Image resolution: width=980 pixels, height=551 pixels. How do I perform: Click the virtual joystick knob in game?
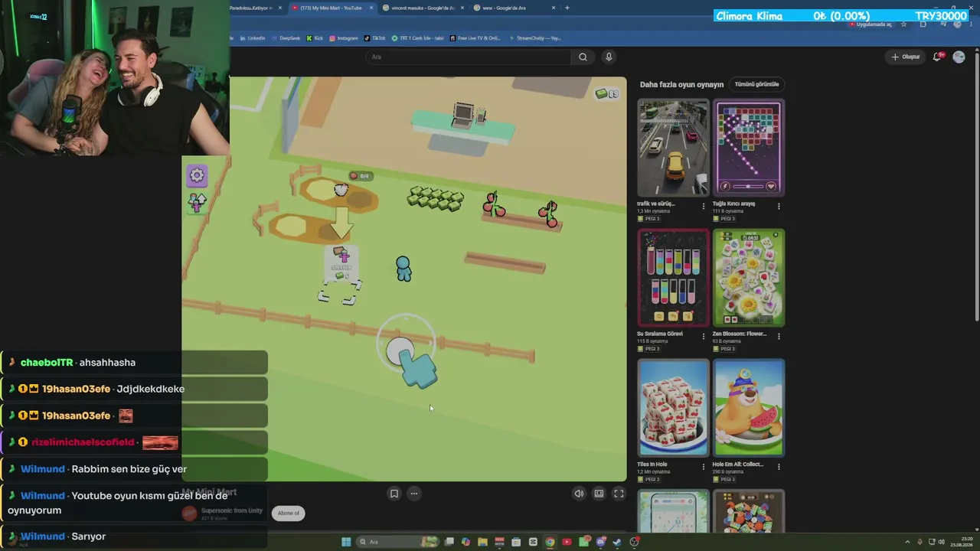[399, 351]
